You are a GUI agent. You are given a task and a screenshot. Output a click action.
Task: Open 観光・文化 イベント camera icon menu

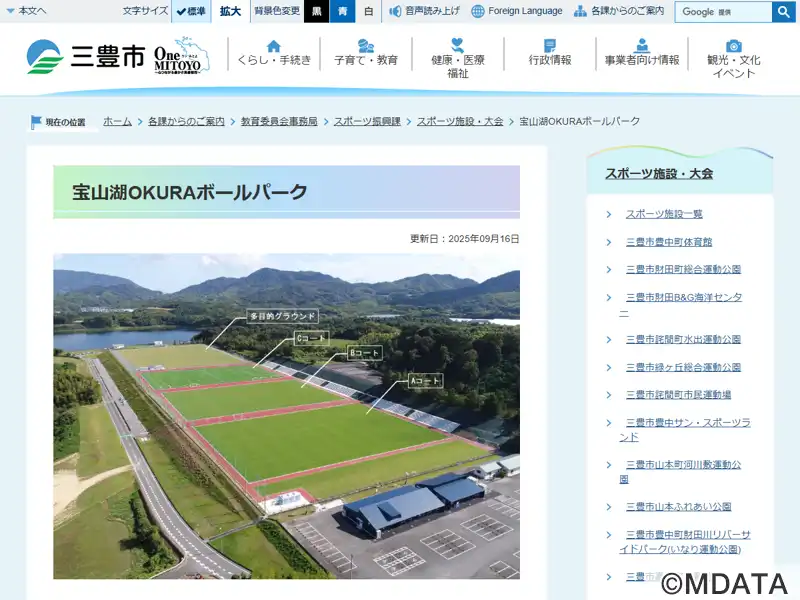click(x=733, y=58)
